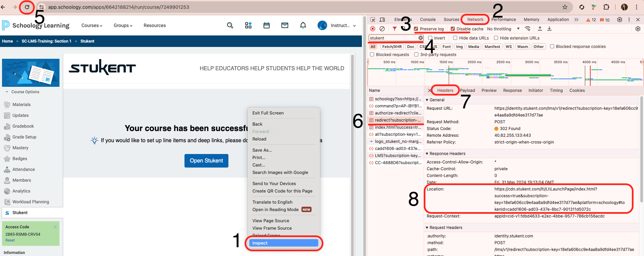The image size is (644, 256).
Task: Click the course thumbnail image
Action: tap(31, 73)
